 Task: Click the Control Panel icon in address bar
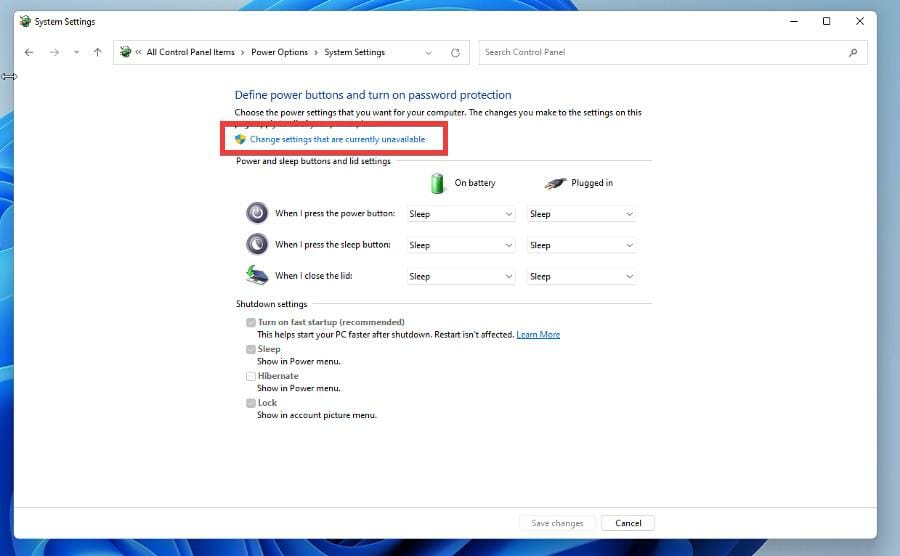pyautogui.click(x=125, y=52)
